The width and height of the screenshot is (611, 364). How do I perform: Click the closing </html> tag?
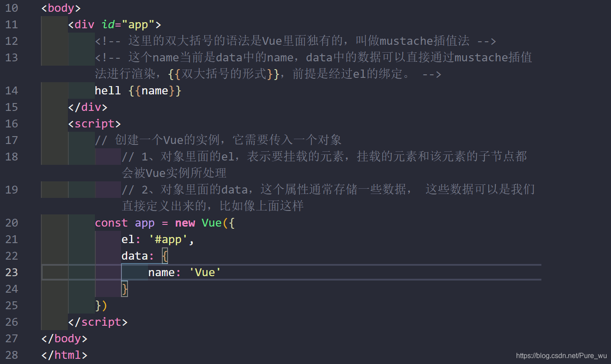[64, 355]
